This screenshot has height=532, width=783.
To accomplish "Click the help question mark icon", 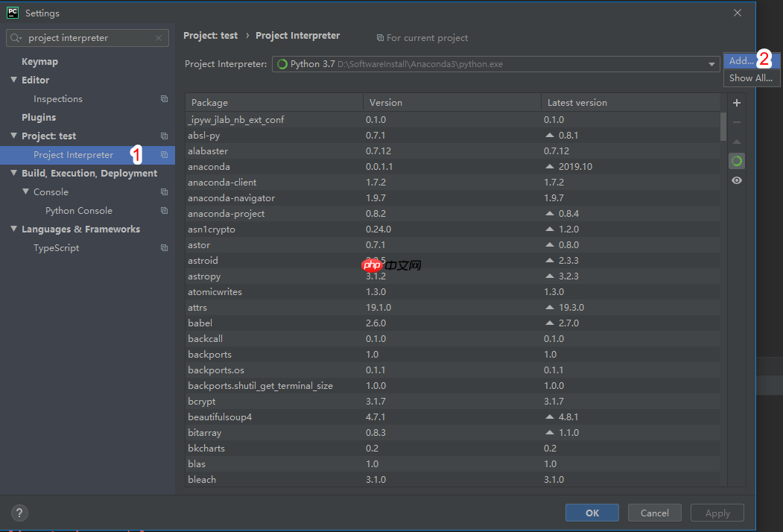I will (19, 513).
